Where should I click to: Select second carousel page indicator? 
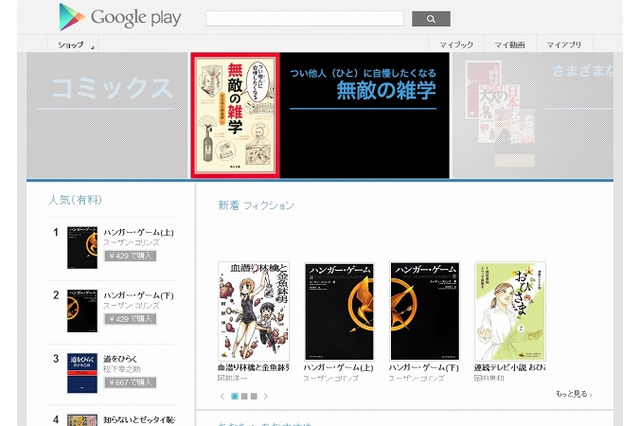click(x=244, y=396)
